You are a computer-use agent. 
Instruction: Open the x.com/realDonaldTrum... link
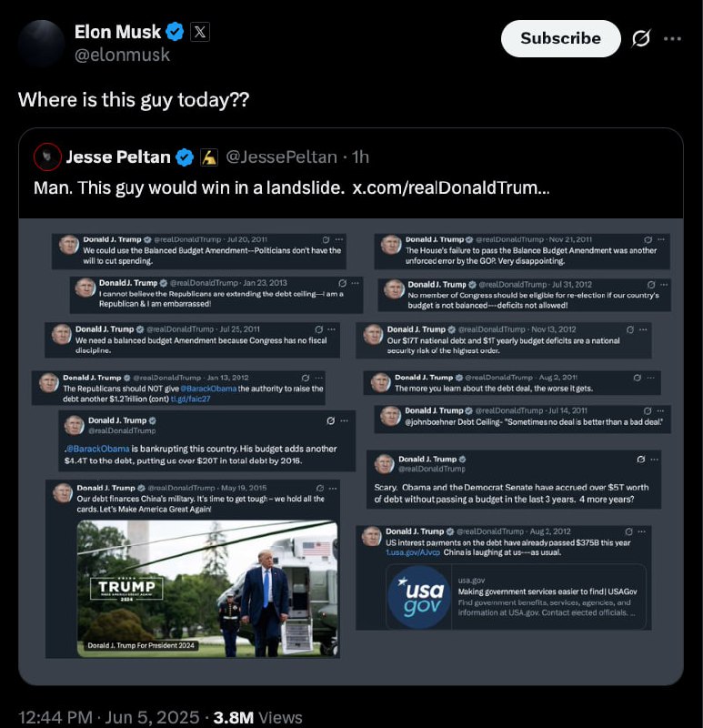click(450, 188)
